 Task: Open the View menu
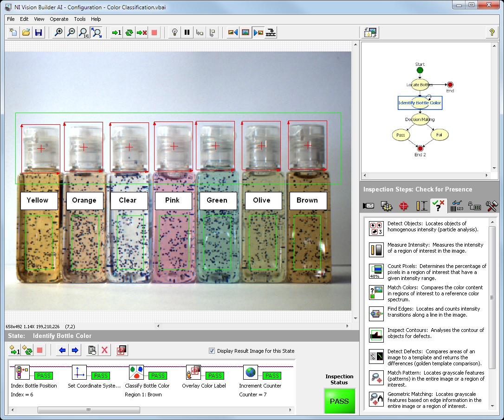39,19
